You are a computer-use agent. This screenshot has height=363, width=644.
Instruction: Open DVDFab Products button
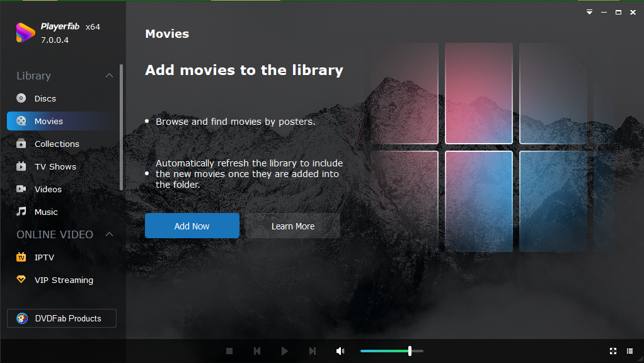(x=62, y=318)
